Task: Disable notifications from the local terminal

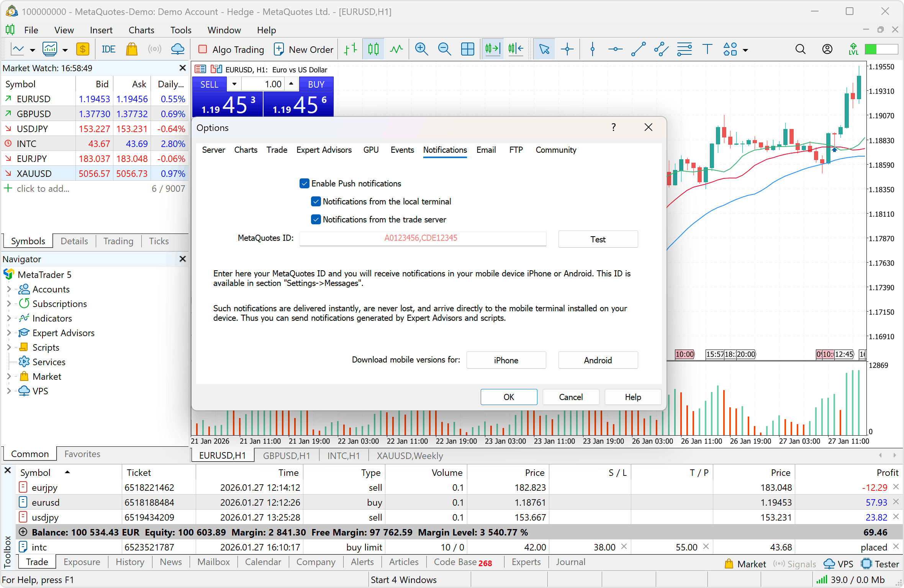Action: [316, 201]
